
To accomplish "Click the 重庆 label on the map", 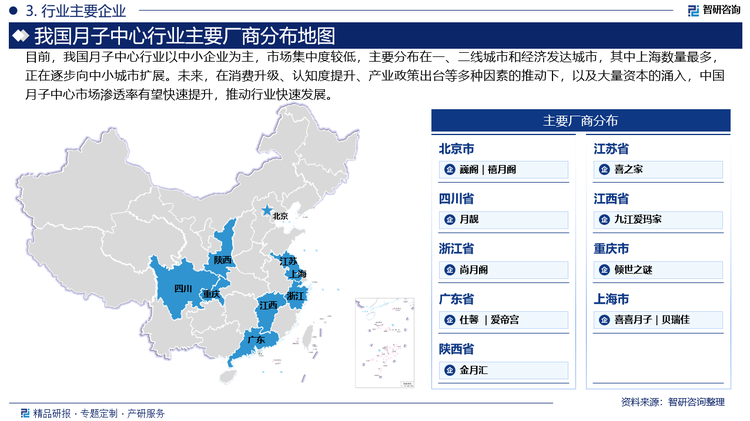I will pos(211,294).
